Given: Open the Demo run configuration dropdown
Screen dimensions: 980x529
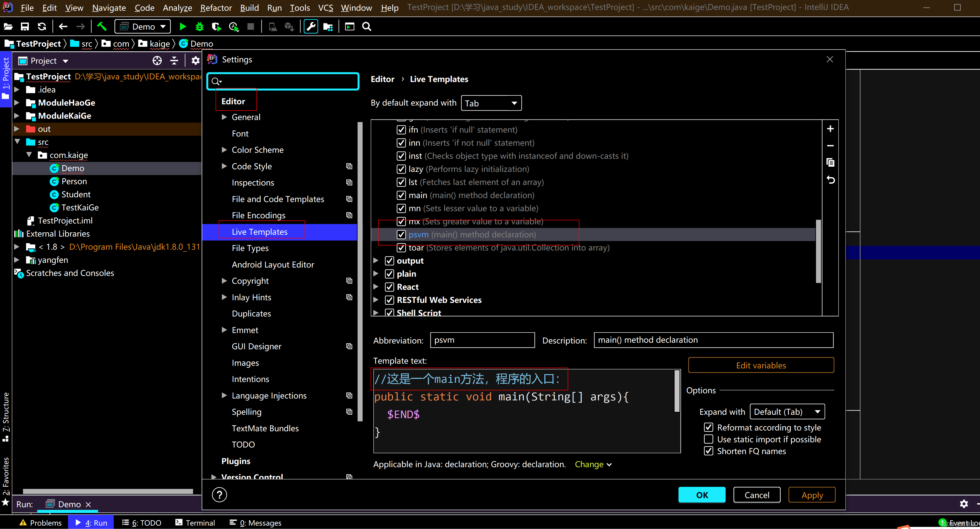Looking at the screenshot, I should click(143, 27).
